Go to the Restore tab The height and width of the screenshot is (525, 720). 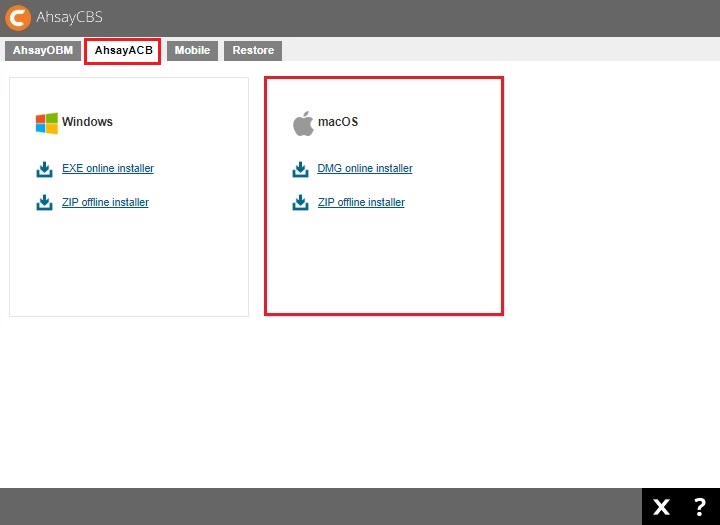tap(253, 50)
